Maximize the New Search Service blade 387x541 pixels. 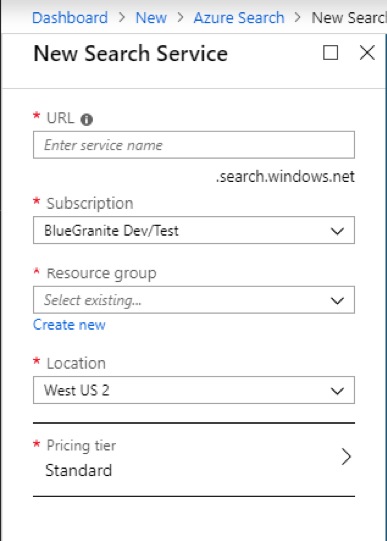(330, 53)
